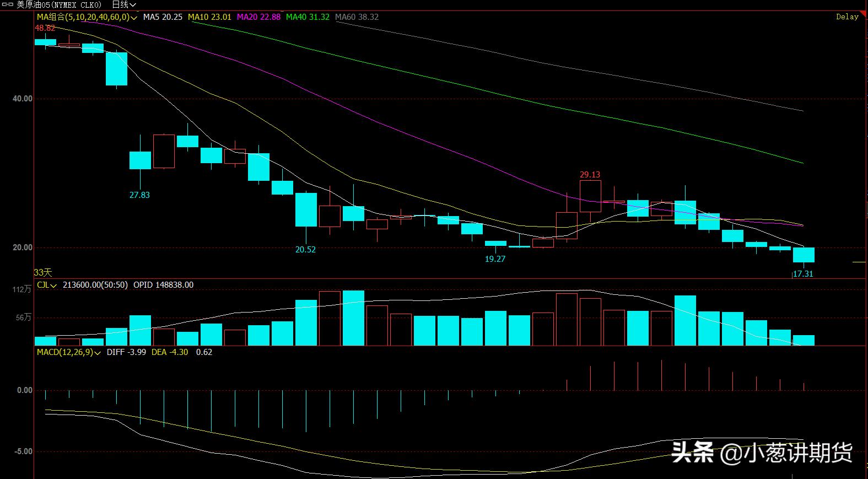The image size is (868, 479).
Task: Click the DIFF -3.99 value
Action: [126, 352]
